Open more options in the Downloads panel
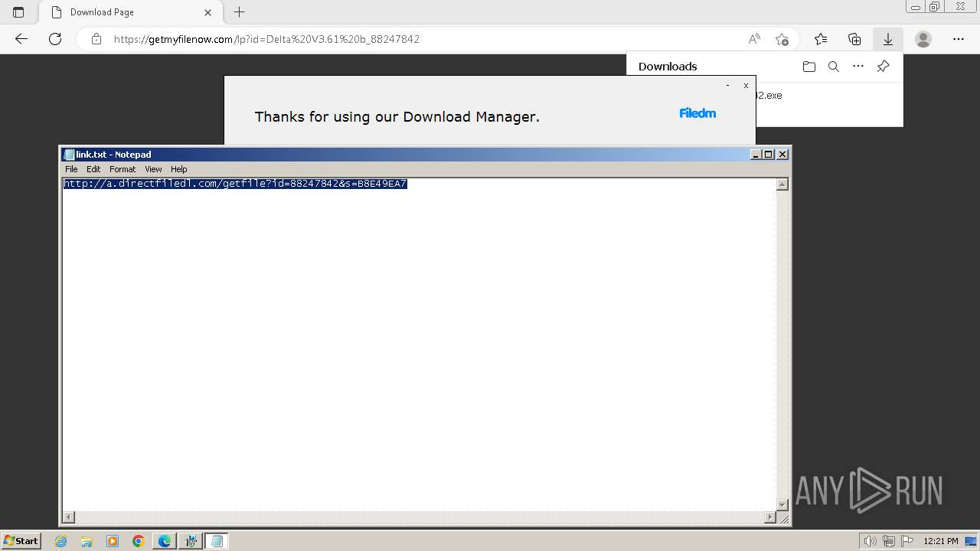980x551 pixels. click(858, 67)
